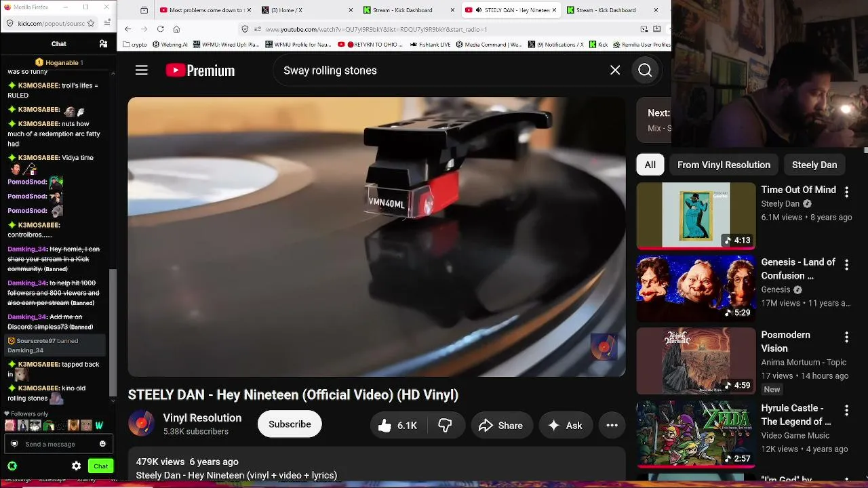Select the Steely Dan filter chip
The height and width of the screenshot is (488, 868).
pos(814,165)
